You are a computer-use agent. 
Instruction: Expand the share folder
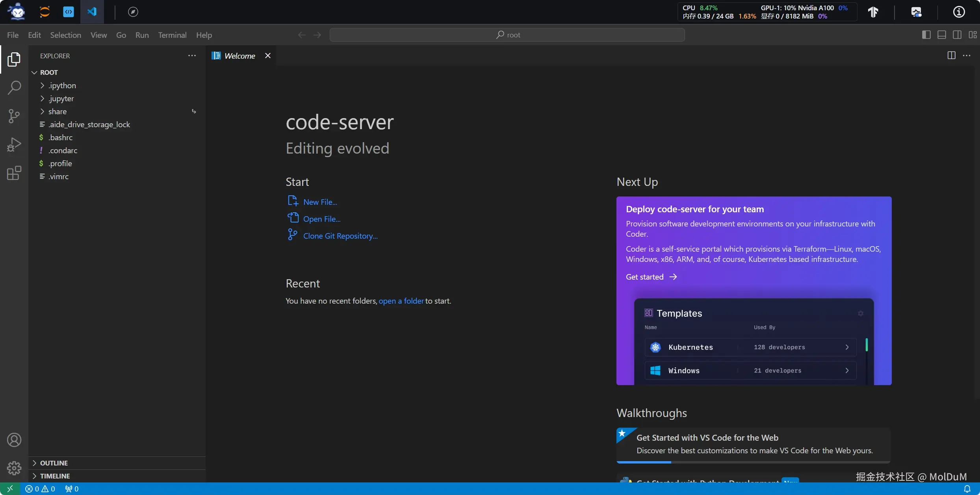58,111
